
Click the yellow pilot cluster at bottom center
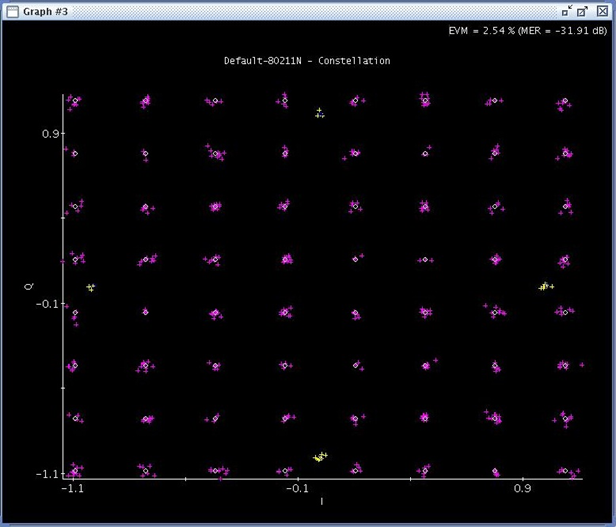(x=320, y=457)
